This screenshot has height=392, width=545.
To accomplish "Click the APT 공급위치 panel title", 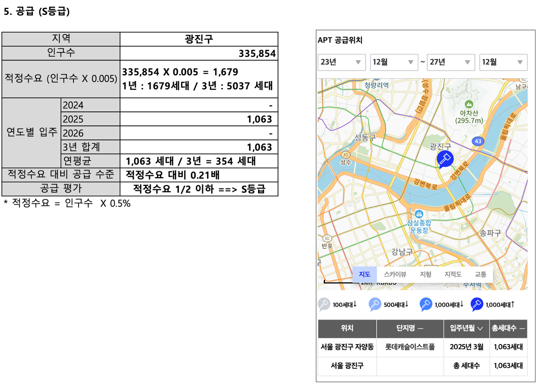I will 340,40.
